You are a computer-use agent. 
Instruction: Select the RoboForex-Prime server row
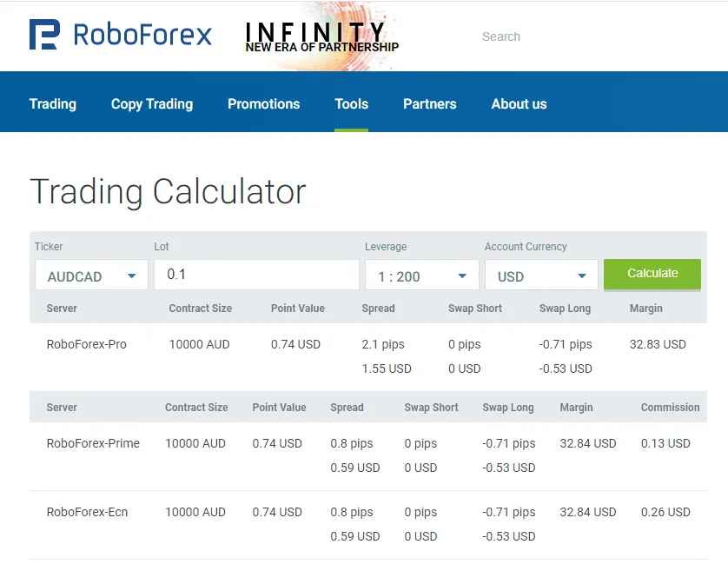[x=93, y=443]
